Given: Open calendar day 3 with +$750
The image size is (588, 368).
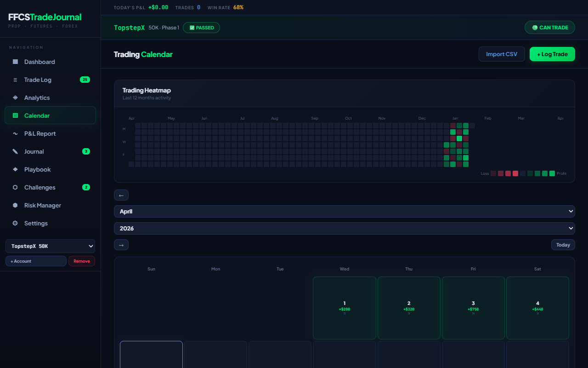Looking at the screenshot, I should coord(473,308).
